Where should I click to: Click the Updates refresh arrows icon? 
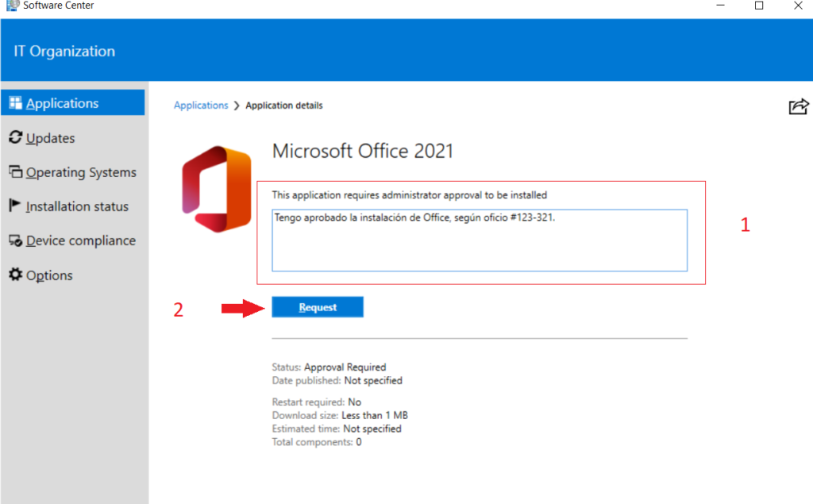pyautogui.click(x=16, y=137)
